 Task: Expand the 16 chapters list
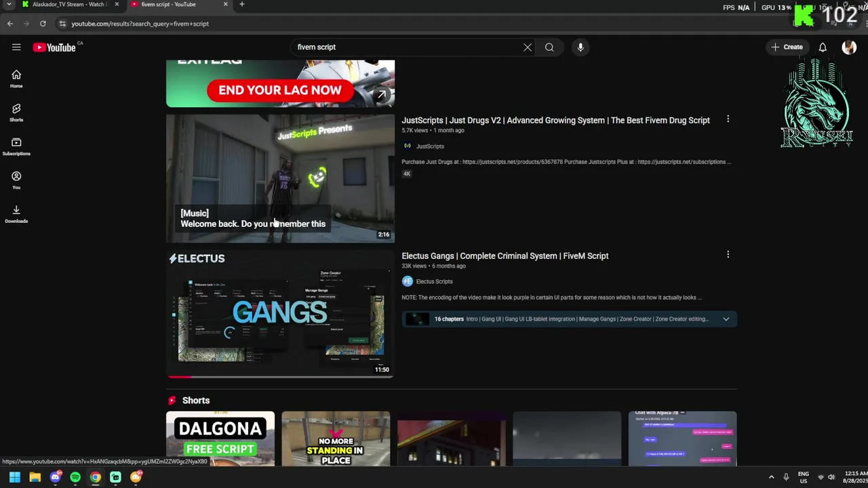726,319
